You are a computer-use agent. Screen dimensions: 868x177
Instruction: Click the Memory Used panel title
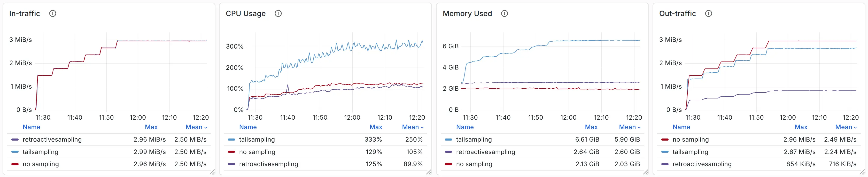pos(467,13)
